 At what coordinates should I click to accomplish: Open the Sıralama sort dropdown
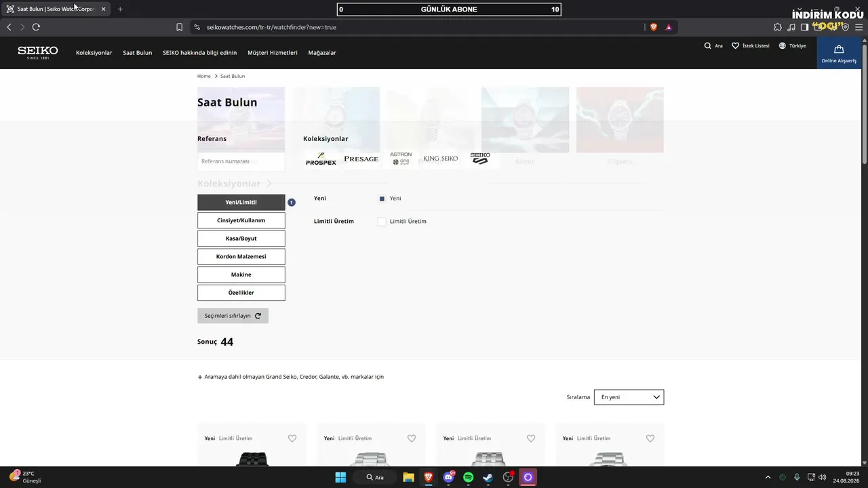point(629,397)
